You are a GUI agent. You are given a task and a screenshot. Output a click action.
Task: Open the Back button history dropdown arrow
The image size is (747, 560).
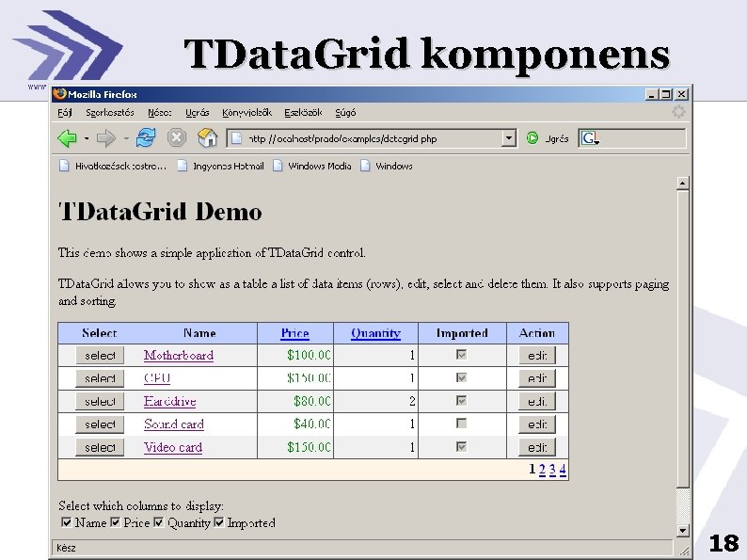[87, 138]
